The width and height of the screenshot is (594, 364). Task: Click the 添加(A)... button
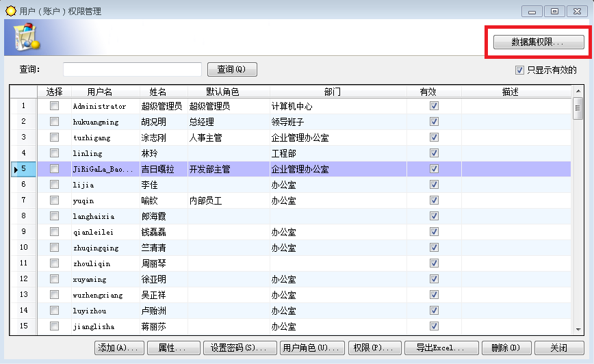(x=119, y=348)
